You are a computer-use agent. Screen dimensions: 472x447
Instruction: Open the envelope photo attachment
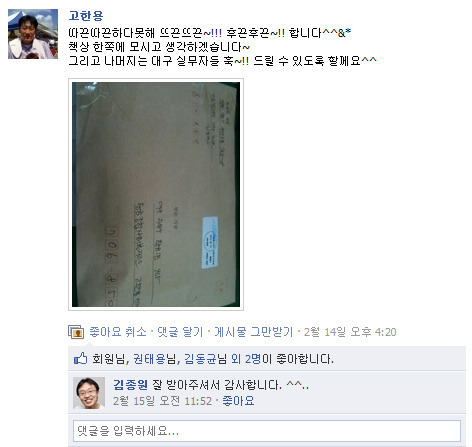pos(156,194)
